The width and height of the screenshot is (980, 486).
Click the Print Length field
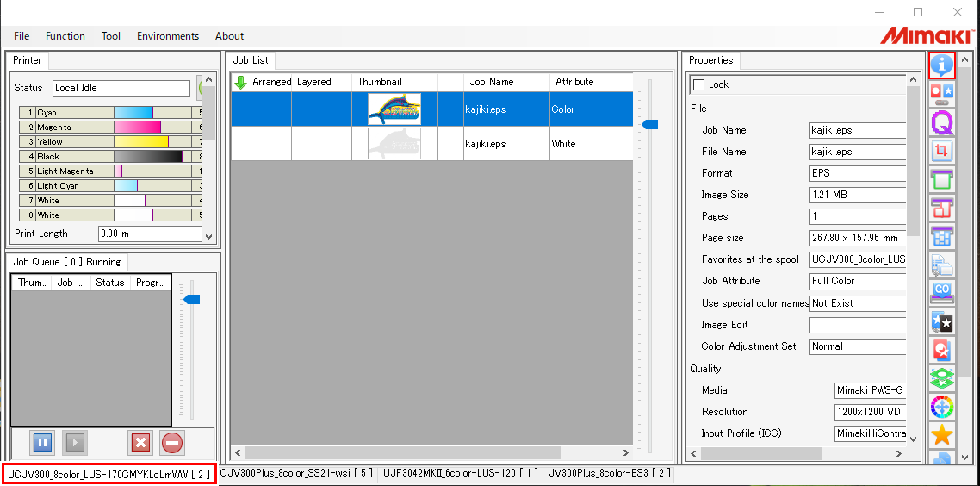150,234
